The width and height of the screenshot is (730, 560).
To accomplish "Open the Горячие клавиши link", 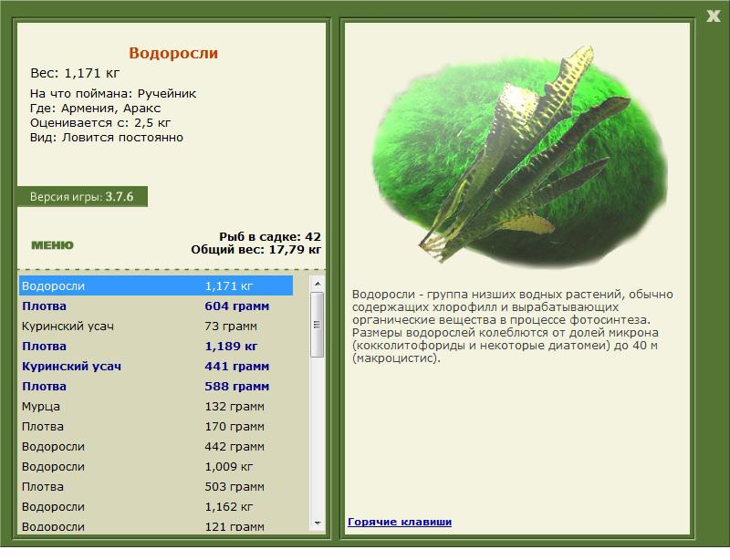I will [x=400, y=522].
